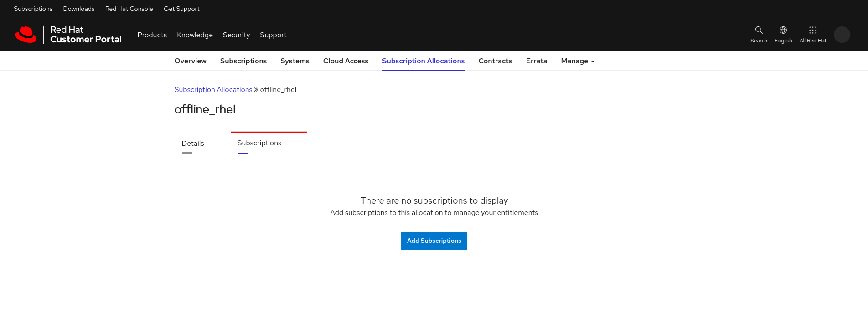Viewport: 868px width, 328px height.
Task: View the Errata section
Action: (x=536, y=61)
